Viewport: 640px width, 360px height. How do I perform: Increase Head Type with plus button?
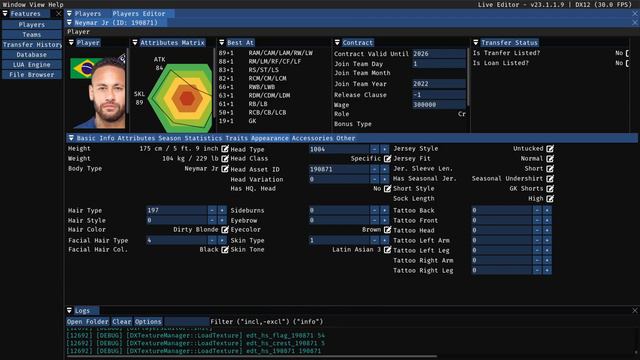point(384,149)
